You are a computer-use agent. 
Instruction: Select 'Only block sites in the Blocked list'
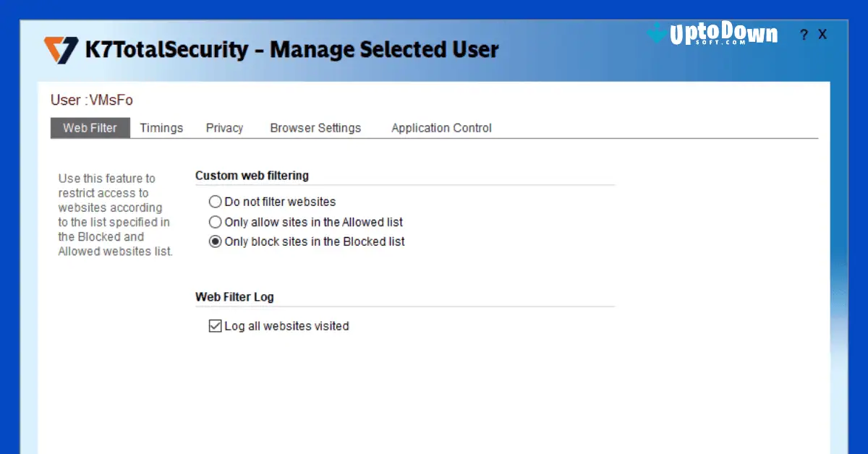[215, 241]
